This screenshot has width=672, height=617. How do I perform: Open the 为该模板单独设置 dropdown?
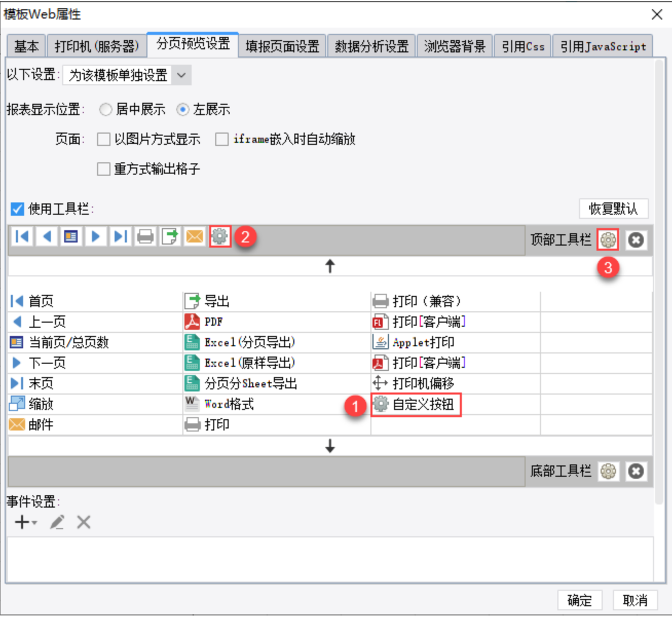pyautogui.click(x=127, y=76)
